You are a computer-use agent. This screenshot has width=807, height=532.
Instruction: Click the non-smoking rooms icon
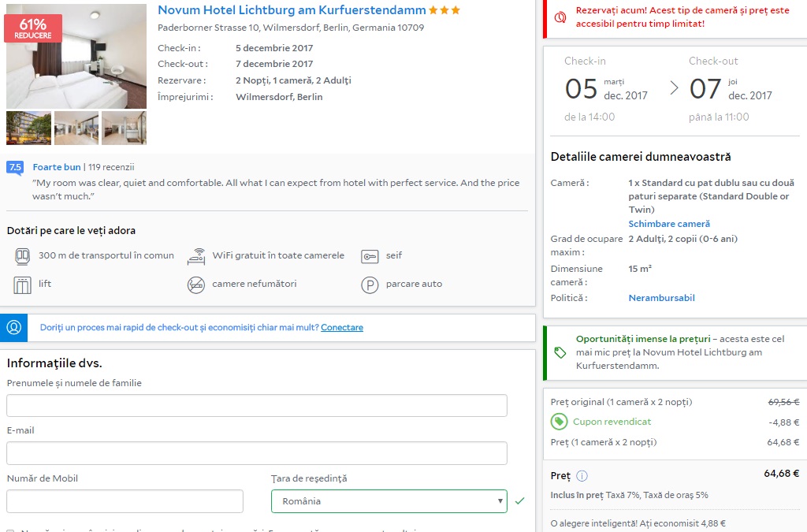[x=196, y=285]
